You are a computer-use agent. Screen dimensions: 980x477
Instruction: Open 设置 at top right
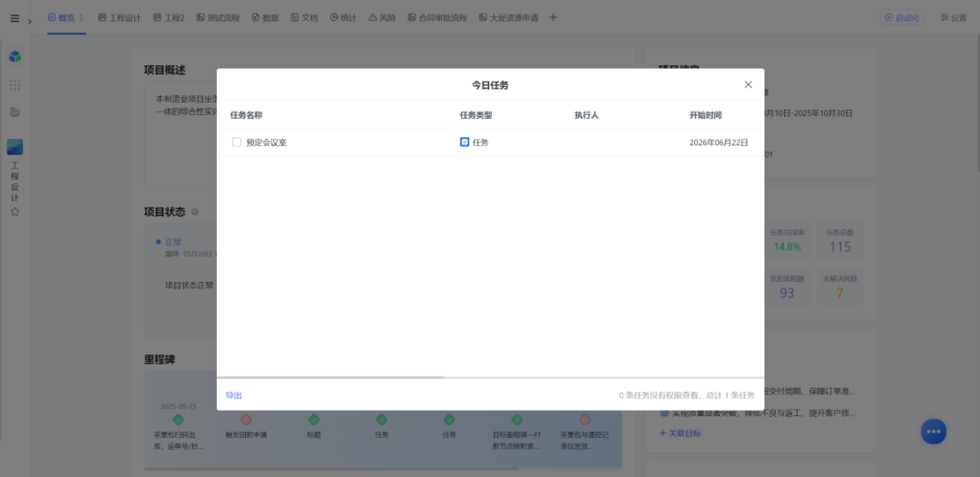pyautogui.click(x=954, y=17)
